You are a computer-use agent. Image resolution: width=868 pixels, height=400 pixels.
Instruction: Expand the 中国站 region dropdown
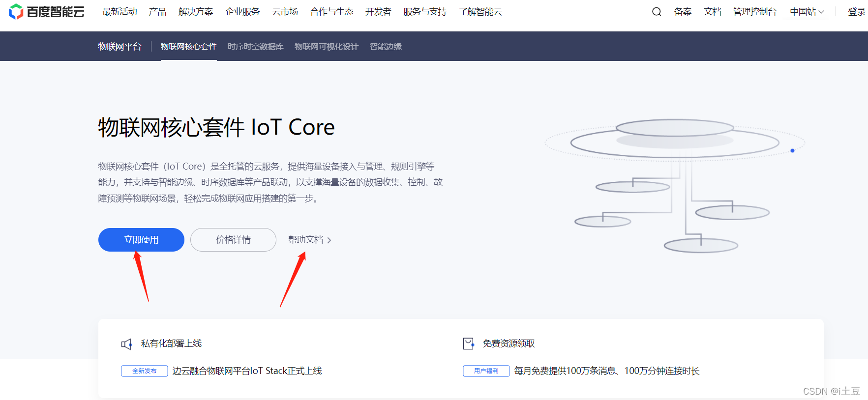(x=807, y=12)
